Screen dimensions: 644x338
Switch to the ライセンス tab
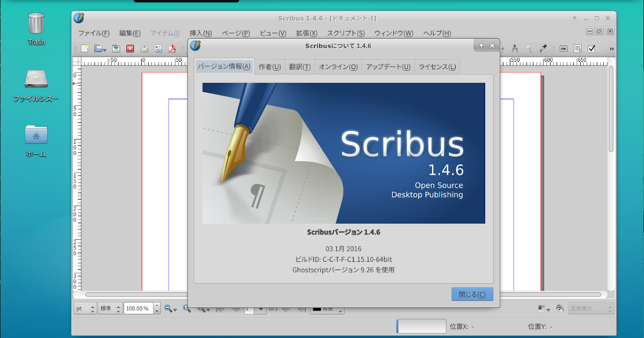[437, 67]
